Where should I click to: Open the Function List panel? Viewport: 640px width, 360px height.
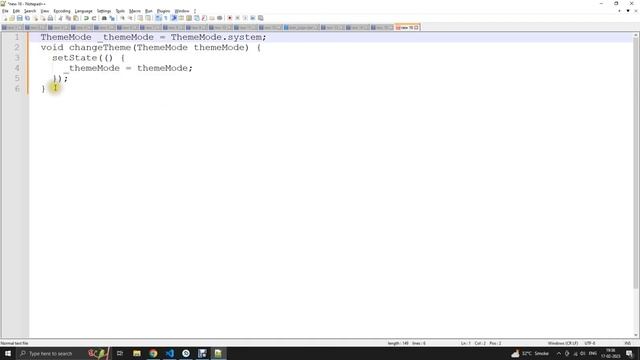(x=204, y=18)
